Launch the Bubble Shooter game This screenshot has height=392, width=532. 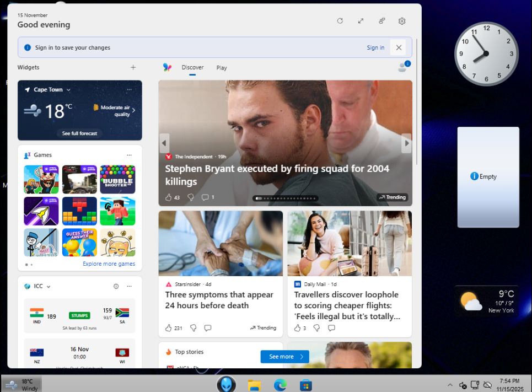(117, 179)
